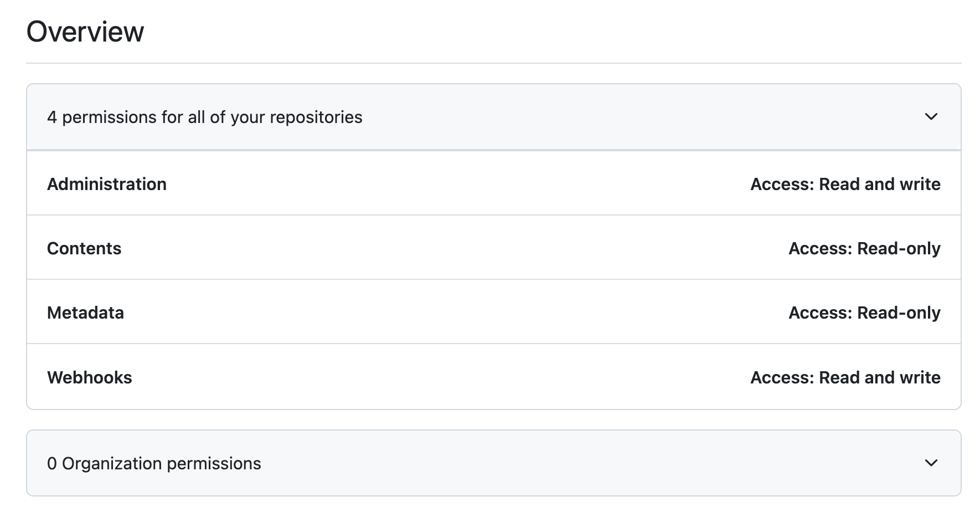Image resolution: width=980 pixels, height=512 pixels.
Task: Select the Metadata permission row
Action: coord(493,312)
